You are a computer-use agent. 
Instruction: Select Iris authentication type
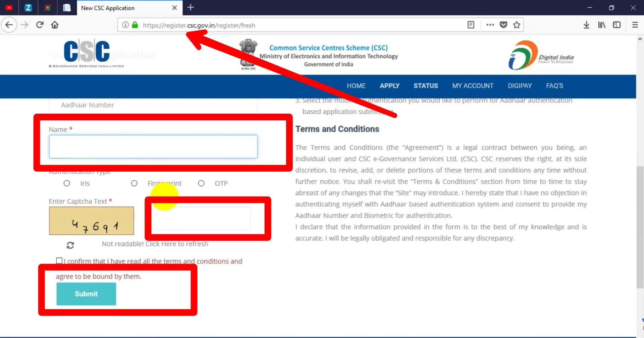coord(67,183)
